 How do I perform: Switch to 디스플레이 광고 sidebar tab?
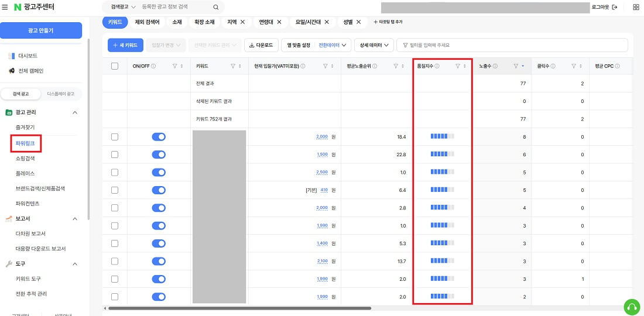tap(61, 94)
